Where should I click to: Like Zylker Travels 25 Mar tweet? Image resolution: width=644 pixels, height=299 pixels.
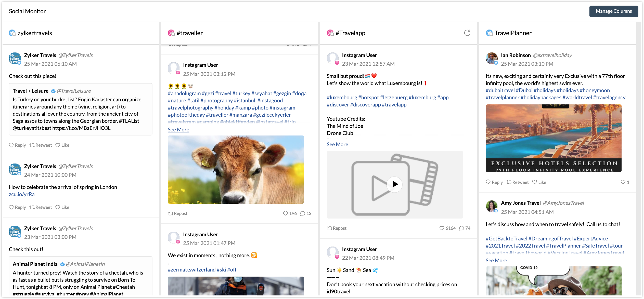point(62,145)
